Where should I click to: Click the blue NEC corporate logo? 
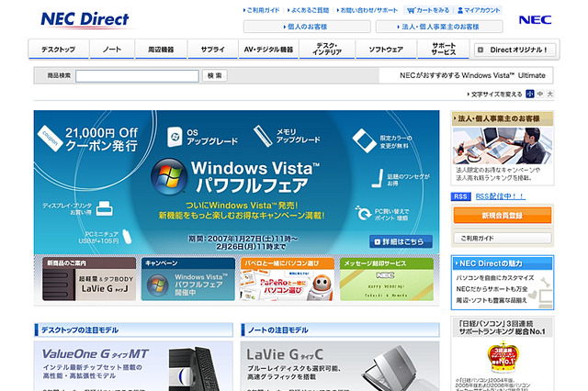coord(535,20)
